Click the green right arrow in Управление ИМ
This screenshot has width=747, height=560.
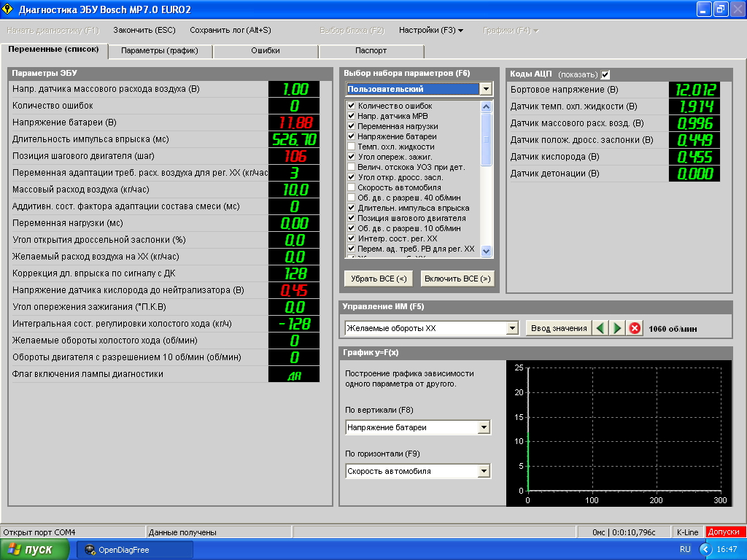[617, 328]
